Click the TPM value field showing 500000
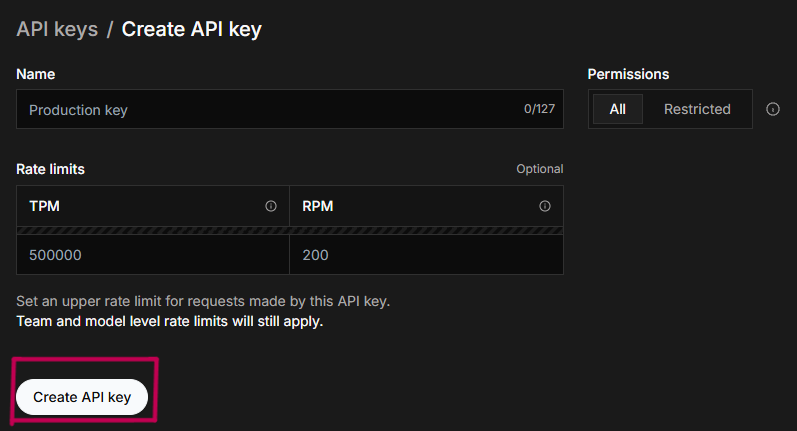Image resolution: width=797 pixels, height=431 pixels. (x=153, y=255)
